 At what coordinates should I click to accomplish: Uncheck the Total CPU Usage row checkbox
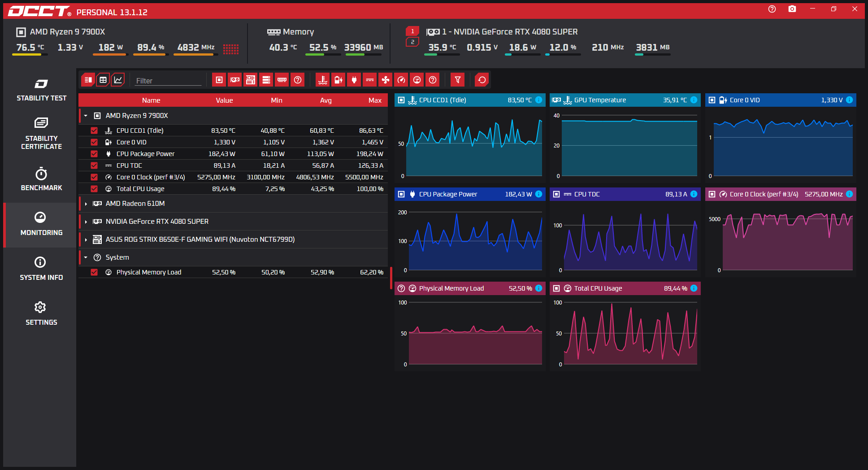coord(94,189)
